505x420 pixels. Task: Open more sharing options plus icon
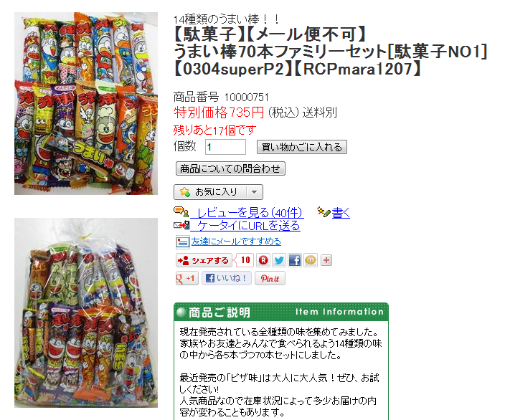point(326,260)
